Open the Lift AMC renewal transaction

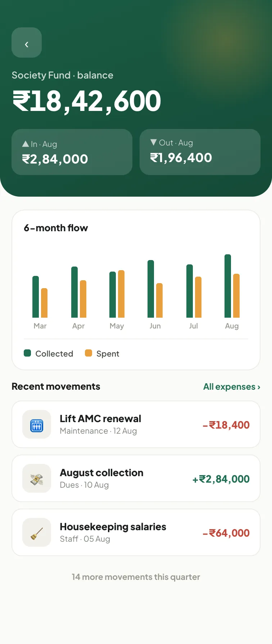pyautogui.click(x=136, y=424)
